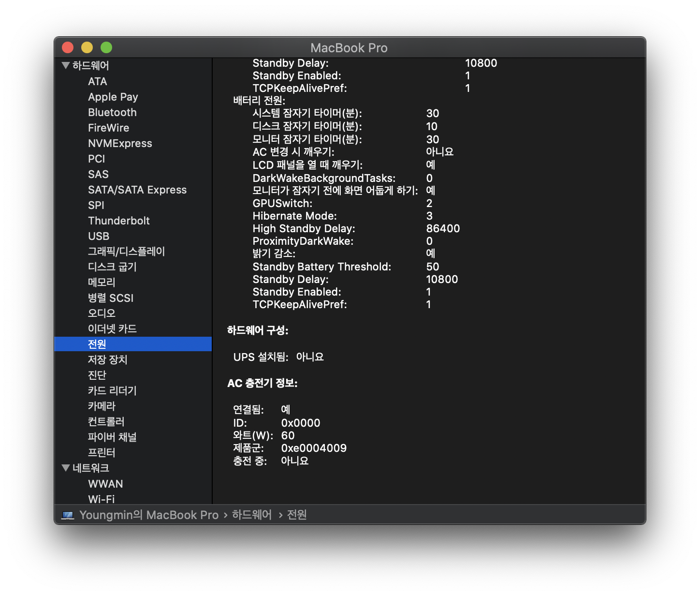This screenshot has width=700, height=596.
Task: Open the 프린터 entry
Action: point(102,453)
